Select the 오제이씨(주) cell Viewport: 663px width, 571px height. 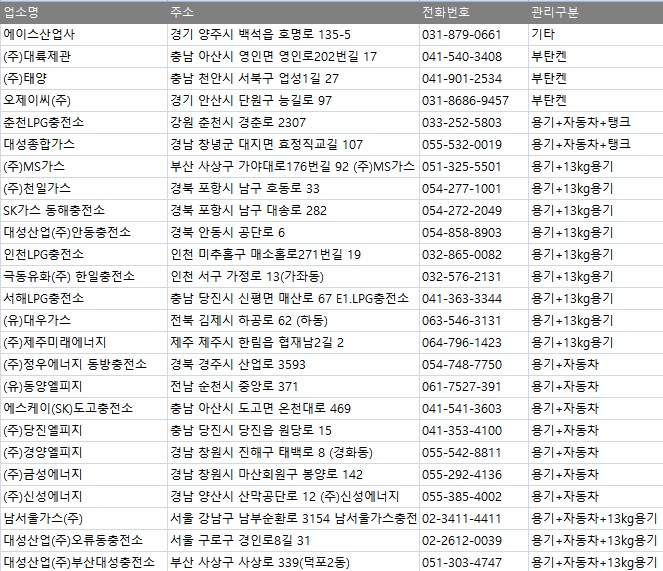tap(84, 101)
